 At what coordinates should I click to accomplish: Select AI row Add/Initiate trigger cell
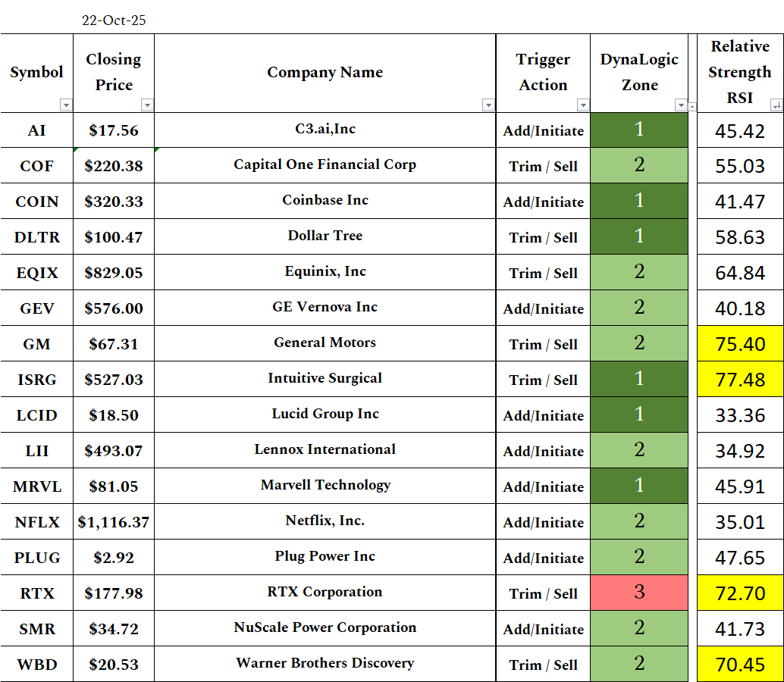[544, 131]
